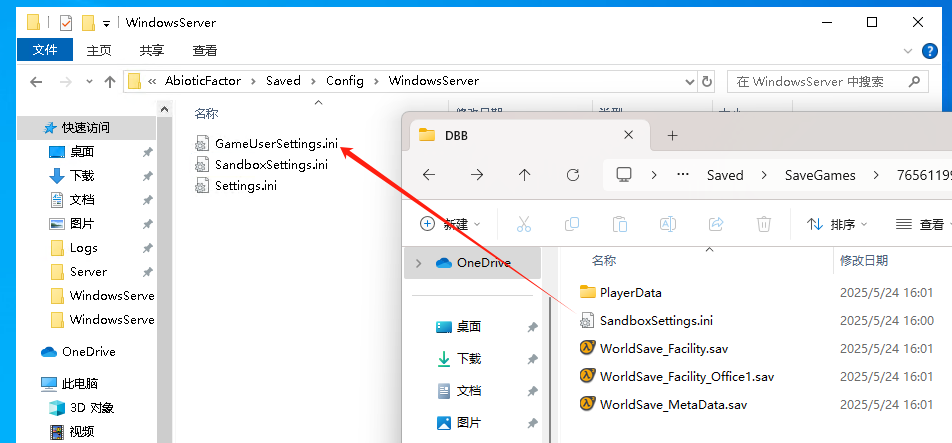This screenshot has width=952, height=443.
Task: Click the copy icon in DBB toolbar
Action: pos(571,224)
